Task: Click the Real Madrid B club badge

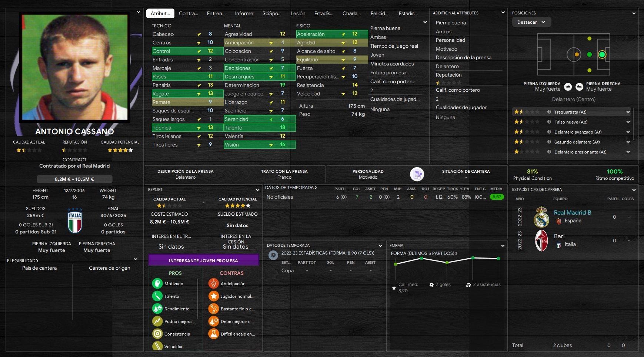Action: pos(541,217)
